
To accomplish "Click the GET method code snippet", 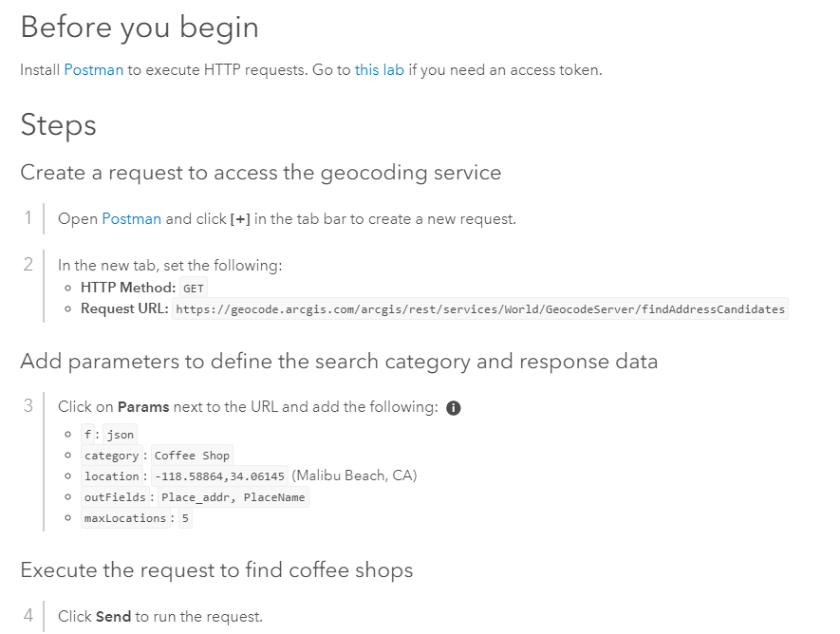I will [x=194, y=289].
